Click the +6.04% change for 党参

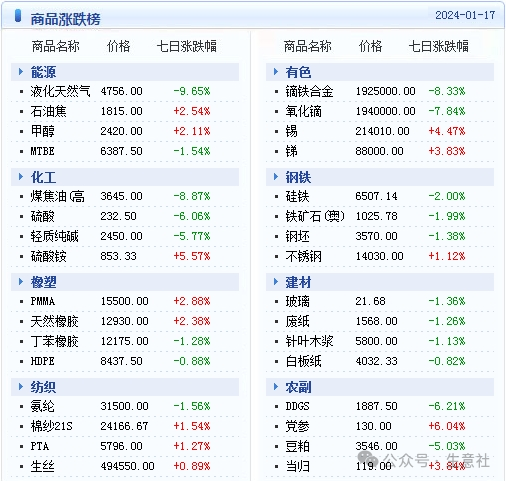pos(447,426)
